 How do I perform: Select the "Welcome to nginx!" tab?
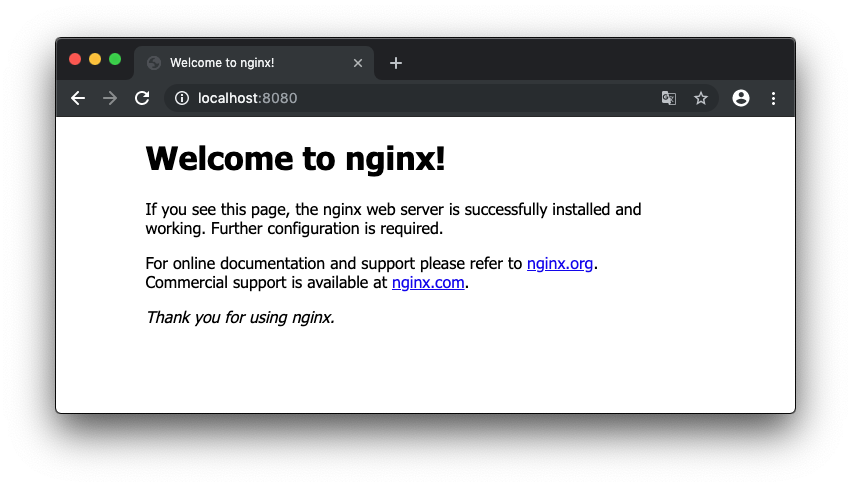click(254, 63)
